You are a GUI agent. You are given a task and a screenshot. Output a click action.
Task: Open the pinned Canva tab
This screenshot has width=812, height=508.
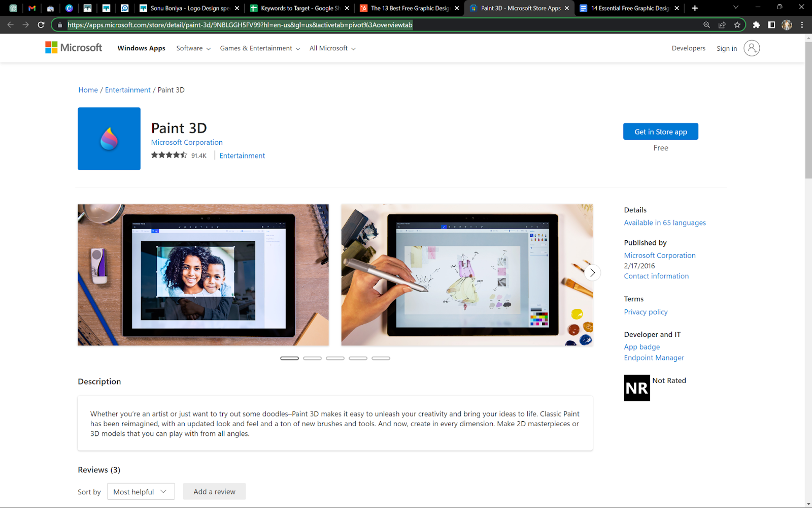tap(69, 8)
